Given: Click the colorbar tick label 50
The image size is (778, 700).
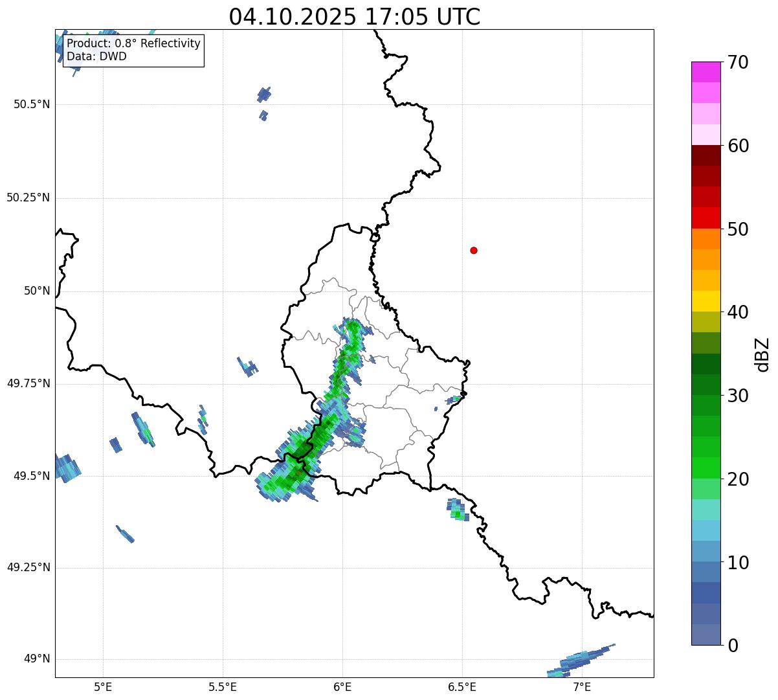Looking at the screenshot, I should pos(738,229).
